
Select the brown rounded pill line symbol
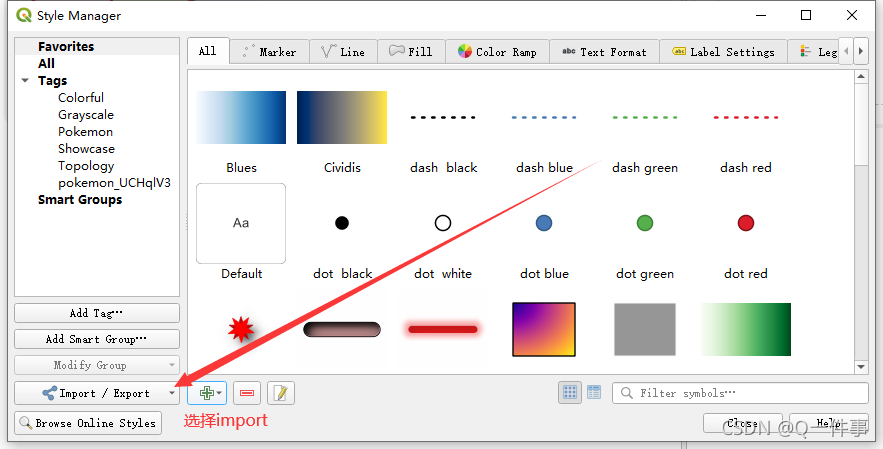point(342,330)
